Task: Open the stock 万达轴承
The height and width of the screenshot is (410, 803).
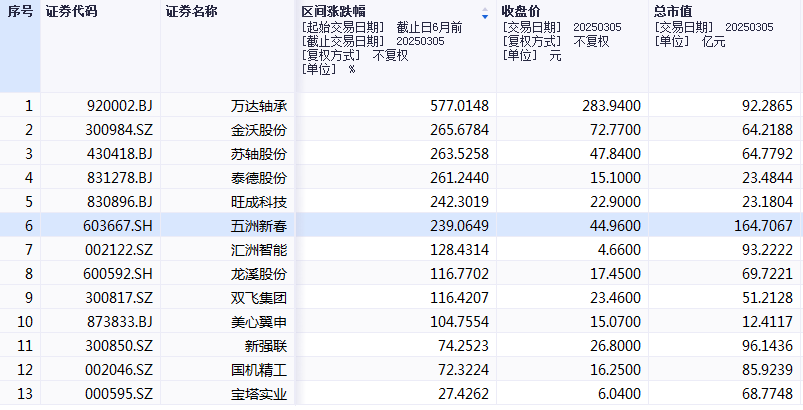Action: 258,105
